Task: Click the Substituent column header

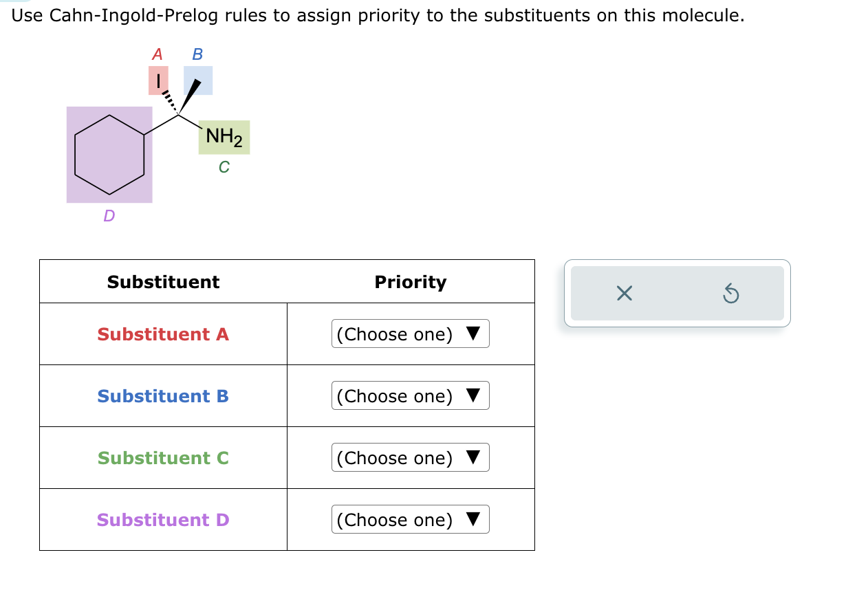Action: point(162,282)
